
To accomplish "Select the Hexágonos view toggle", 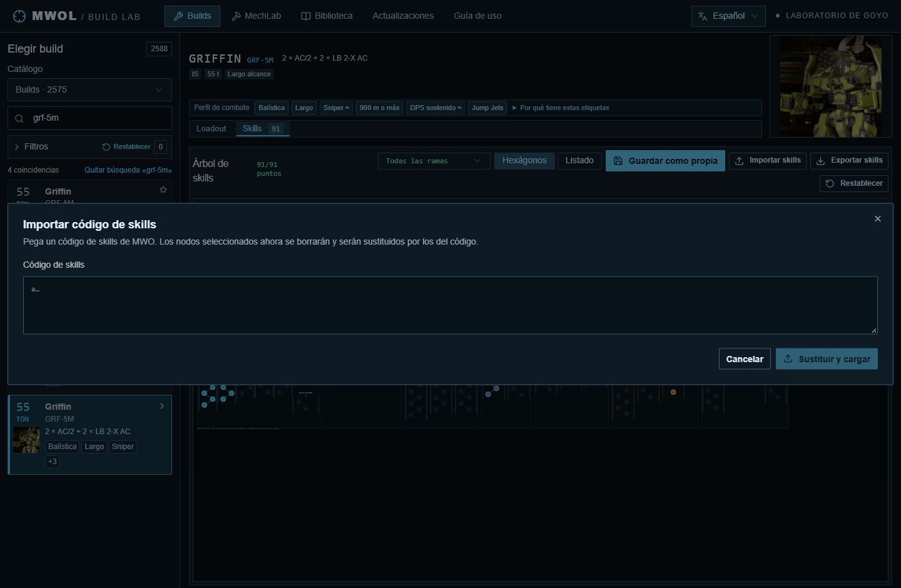I will coord(524,161).
